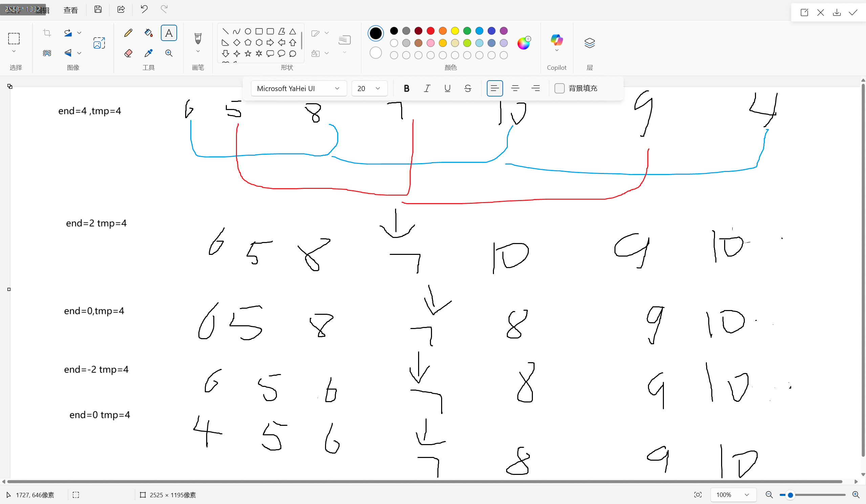Toggle Strikethrough text formatting
The height and width of the screenshot is (504, 866).
click(468, 88)
